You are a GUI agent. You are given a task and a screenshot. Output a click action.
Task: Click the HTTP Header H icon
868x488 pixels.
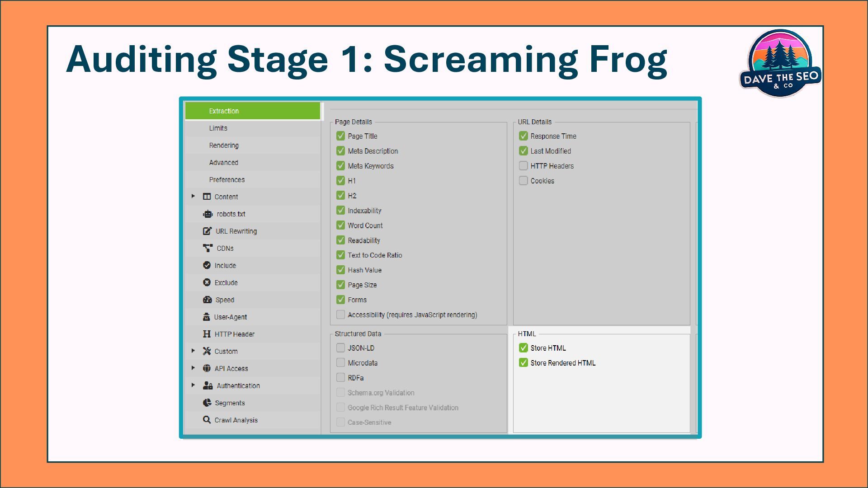(207, 334)
